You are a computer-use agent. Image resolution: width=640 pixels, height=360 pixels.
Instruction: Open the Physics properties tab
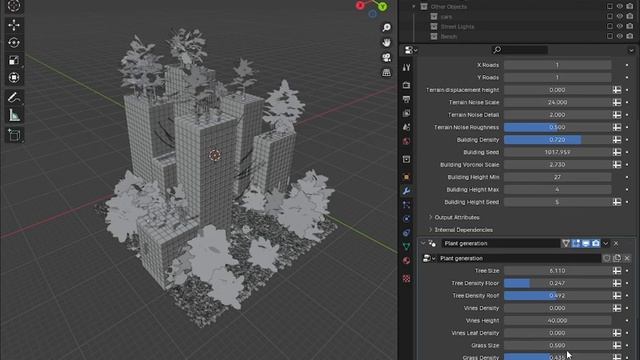[406, 219]
